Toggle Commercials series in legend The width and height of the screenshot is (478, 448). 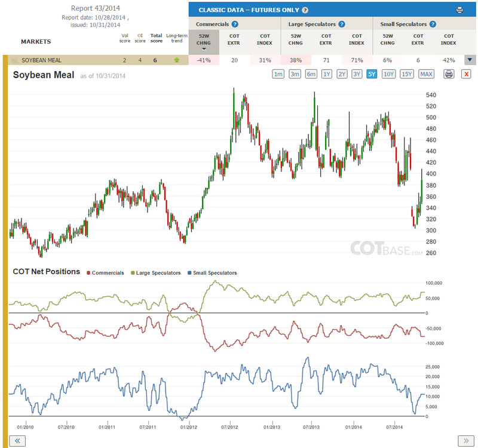(105, 273)
